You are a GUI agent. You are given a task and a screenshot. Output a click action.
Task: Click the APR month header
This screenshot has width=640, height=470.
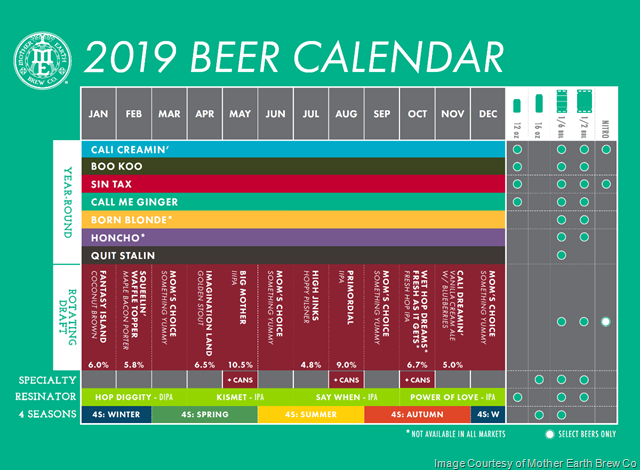click(204, 113)
